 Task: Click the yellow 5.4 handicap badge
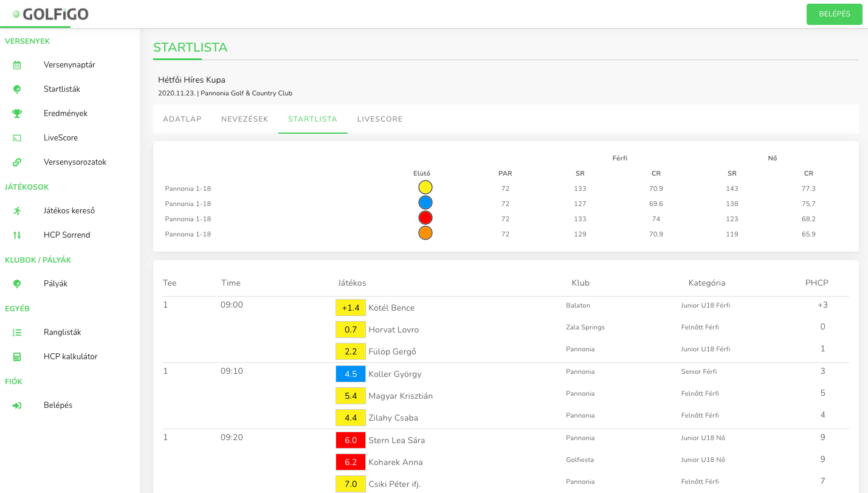[x=351, y=396]
